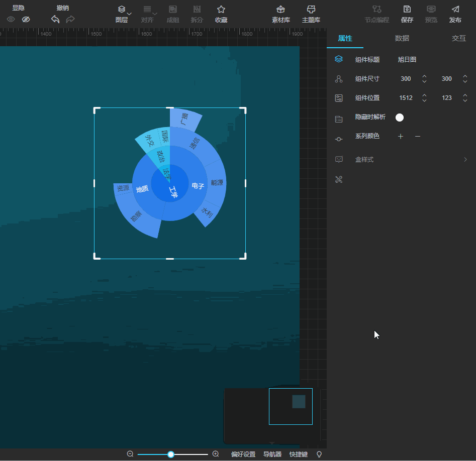This screenshot has width=476, height=461.
Task: Click the tools icon below 盒样式
Action: click(x=339, y=180)
